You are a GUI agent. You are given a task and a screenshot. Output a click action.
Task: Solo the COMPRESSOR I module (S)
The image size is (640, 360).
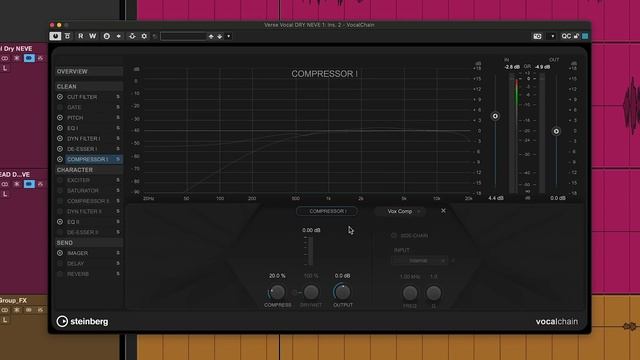pos(118,159)
